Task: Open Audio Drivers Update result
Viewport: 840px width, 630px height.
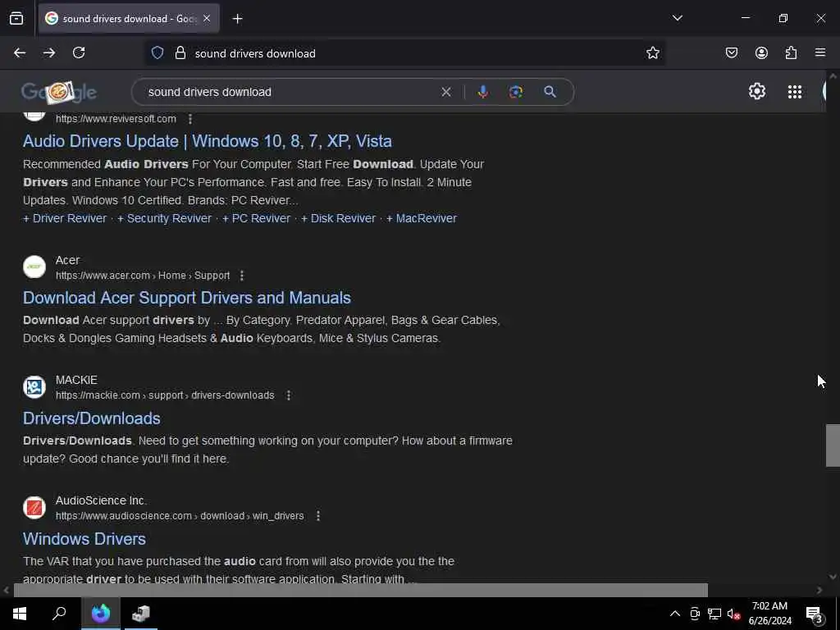Action: coord(208,141)
